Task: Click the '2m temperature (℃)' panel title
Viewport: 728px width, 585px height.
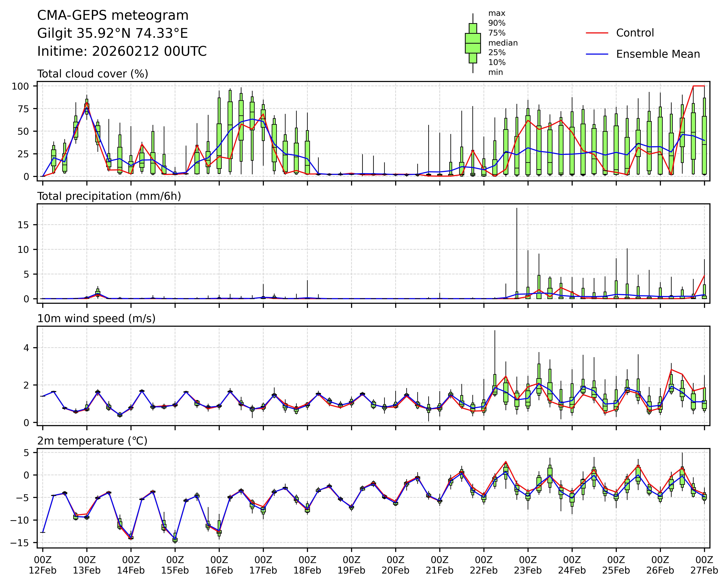Action: [92, 441]
